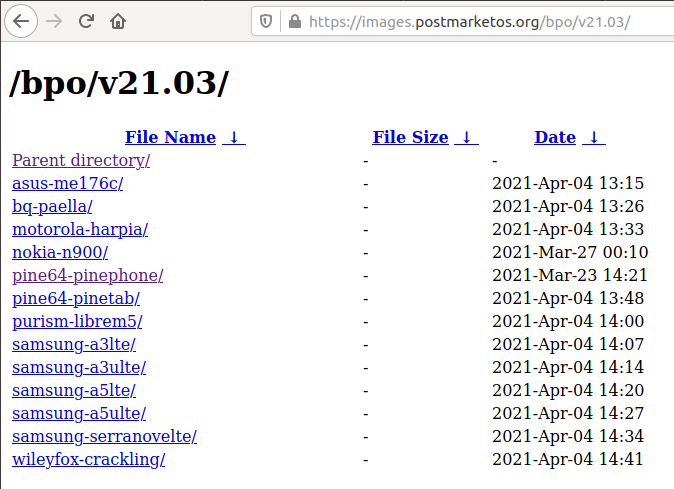Open the asus-me176c directory
The image size is (674, 489).
click(67, 183)
